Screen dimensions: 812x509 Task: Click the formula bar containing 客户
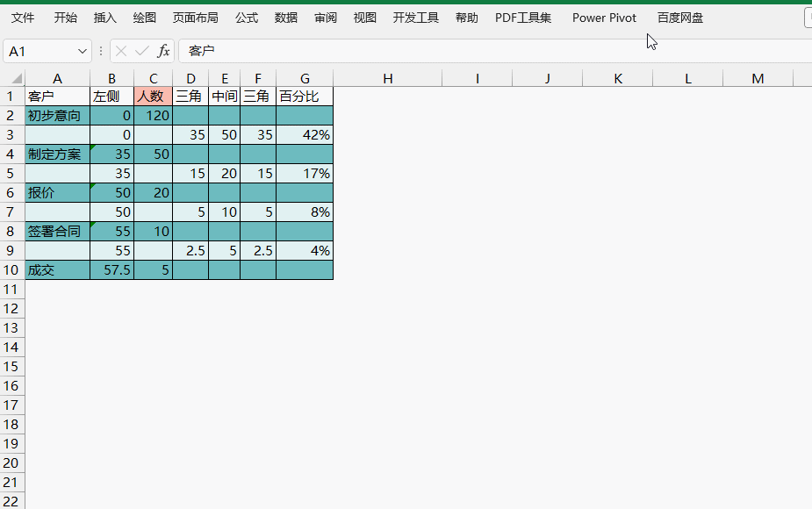494,51
